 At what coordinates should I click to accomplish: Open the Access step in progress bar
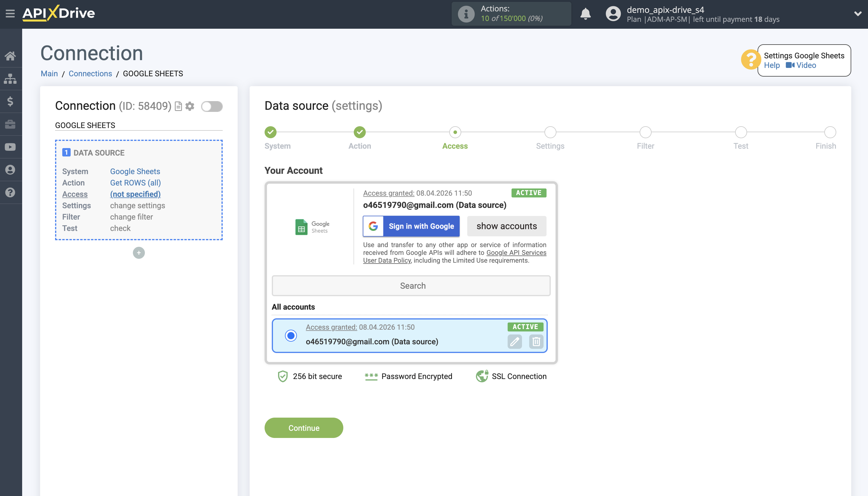coord(455,132)
